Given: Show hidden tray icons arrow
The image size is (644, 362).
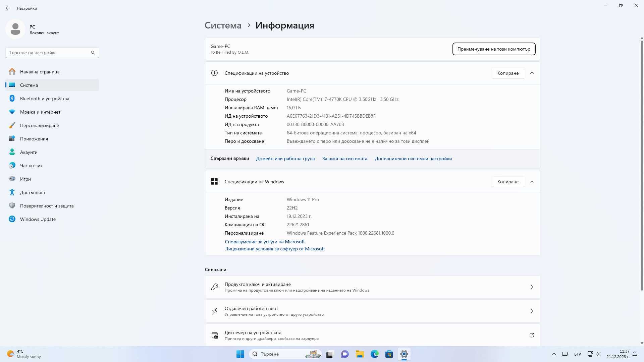Looking at the screenshot, I should [554, 354].
